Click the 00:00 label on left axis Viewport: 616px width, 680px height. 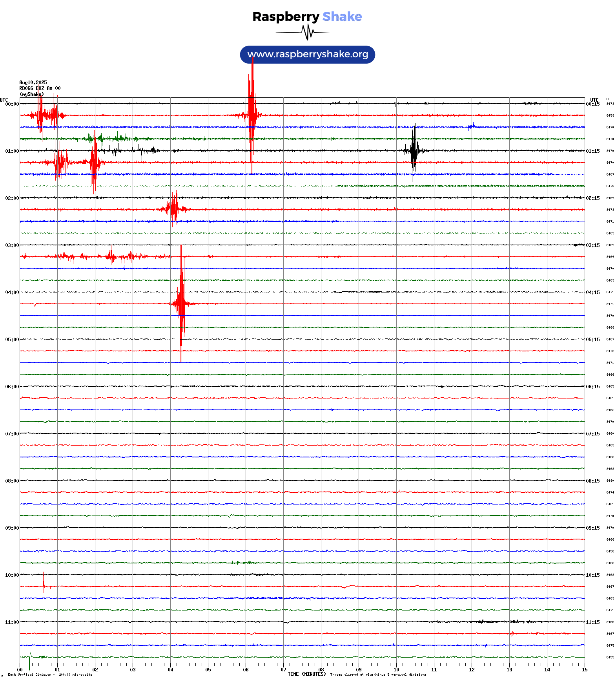coord(12,104)
